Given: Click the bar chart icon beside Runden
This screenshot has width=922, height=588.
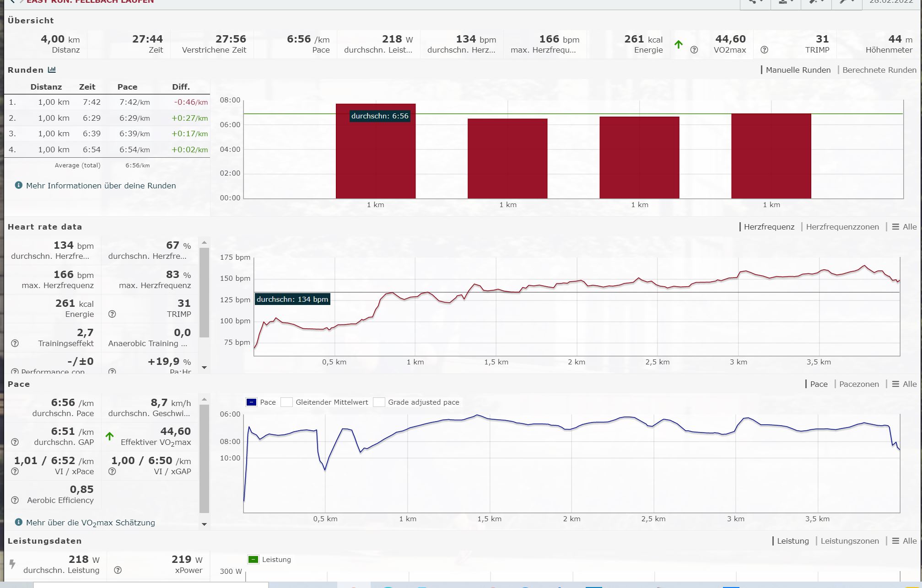Looking at the screenshot, I should (x=52, y=70).
